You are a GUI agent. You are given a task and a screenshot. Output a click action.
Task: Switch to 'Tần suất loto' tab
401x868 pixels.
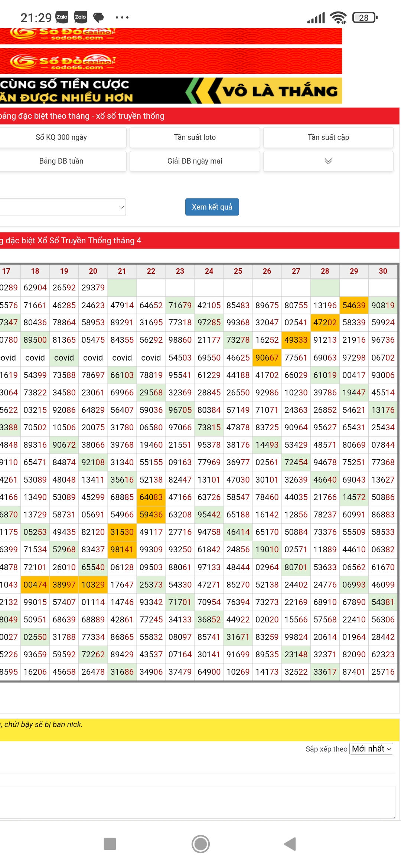click(x=195, y=137)
